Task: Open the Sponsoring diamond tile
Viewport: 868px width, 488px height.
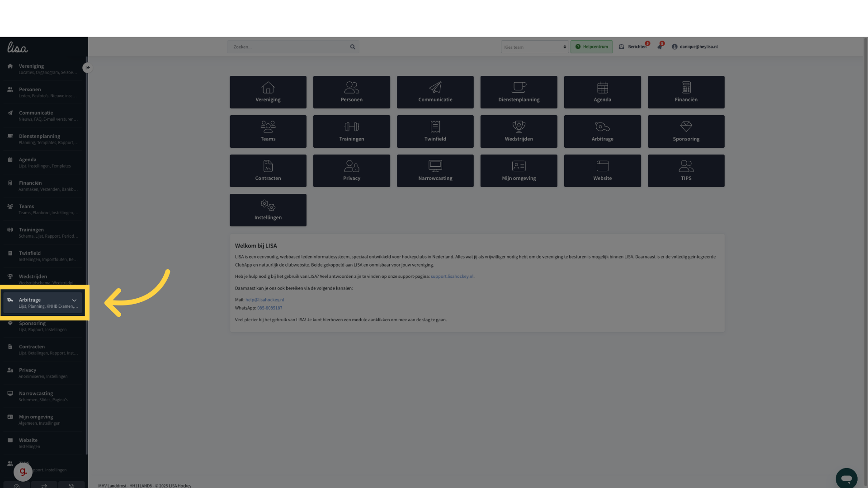Action: pos(686,131)
